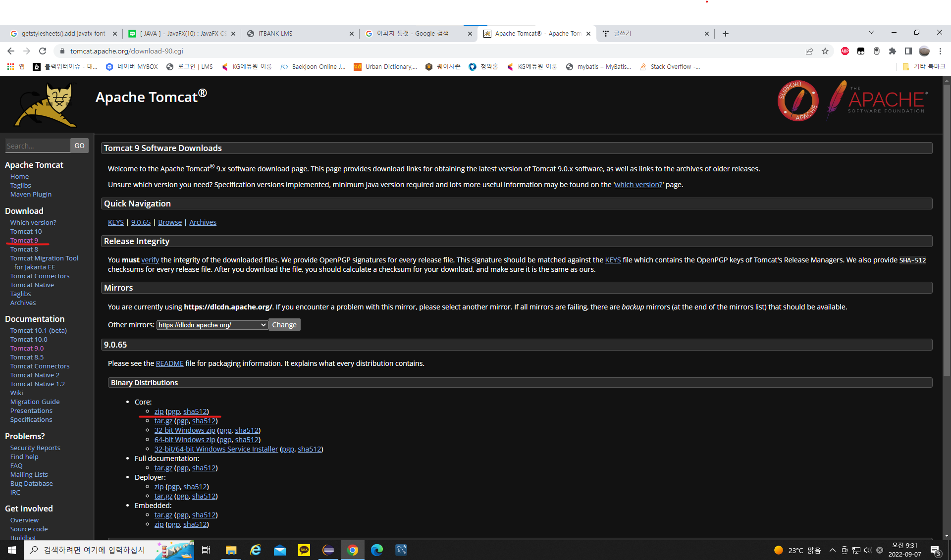Open the File Explorer taskbar icon
This screenshot has width=951, height=560.
231,550
